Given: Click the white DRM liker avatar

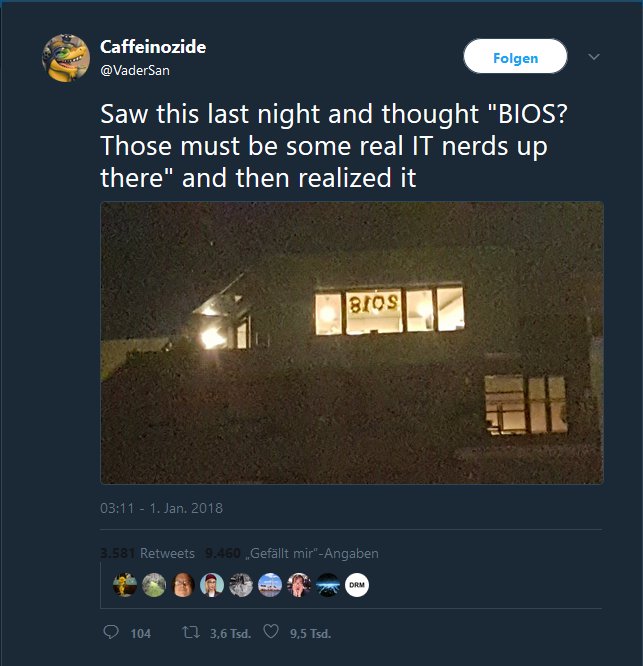Looking at the screenshot, I should coord(357,585).
